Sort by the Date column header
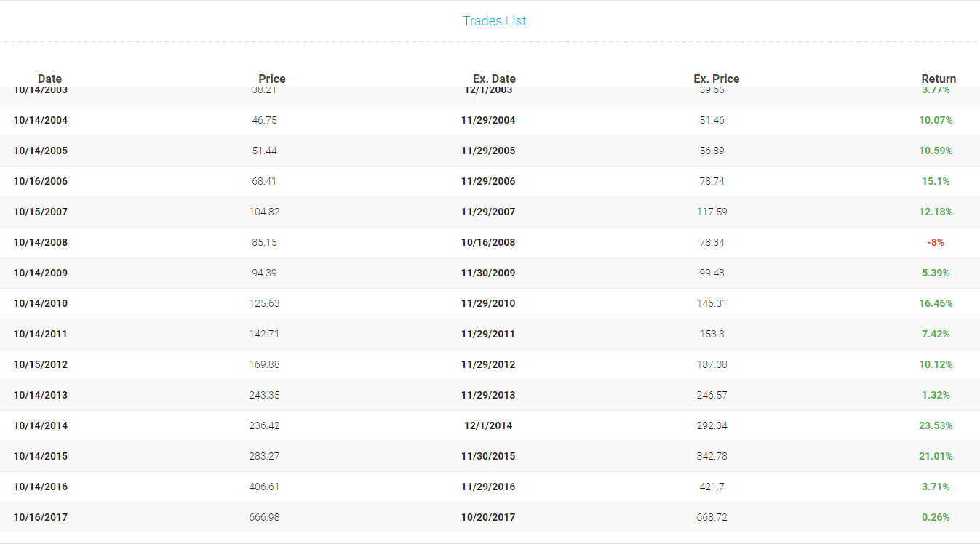Viewport: 980px width, 544px height. coord(49,79)
